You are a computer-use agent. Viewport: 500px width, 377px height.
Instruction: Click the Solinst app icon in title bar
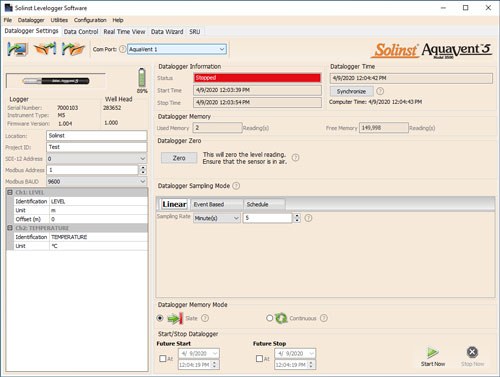click(8, 7)
